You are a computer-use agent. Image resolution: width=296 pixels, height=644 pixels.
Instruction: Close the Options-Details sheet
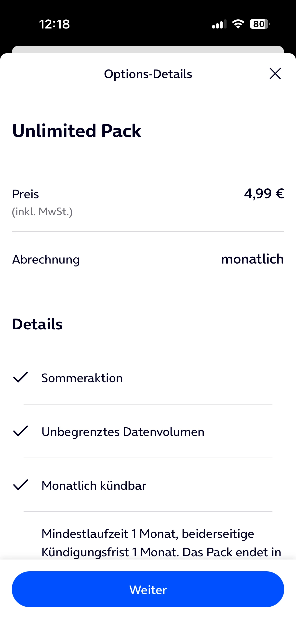click(275, 73)
